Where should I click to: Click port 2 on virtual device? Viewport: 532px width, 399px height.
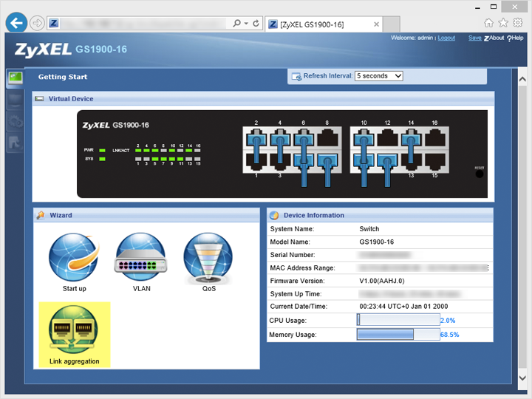(x=256, y=139)
